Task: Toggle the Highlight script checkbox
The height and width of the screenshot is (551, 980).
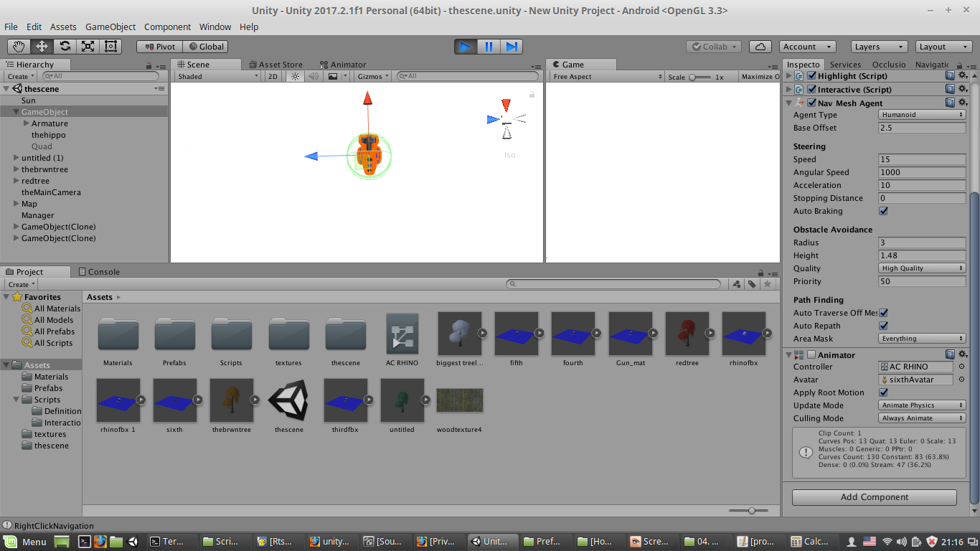Action: point(812,75)
